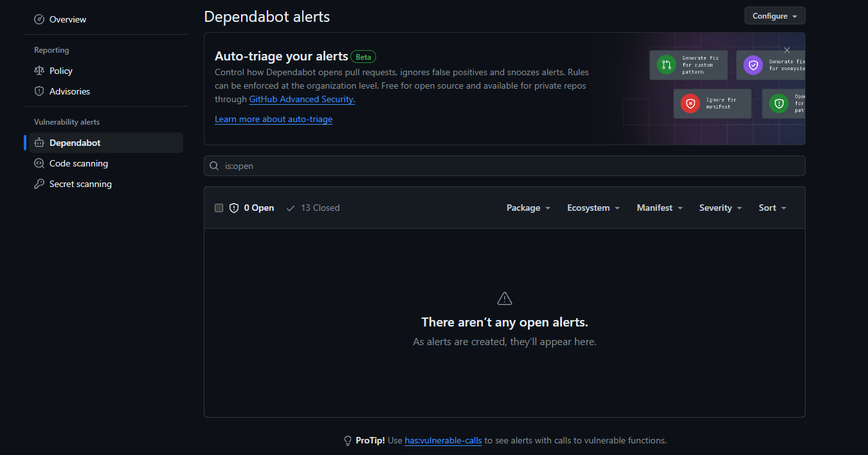
Task: Click the Beta label badge
Action: pos(363,57)
